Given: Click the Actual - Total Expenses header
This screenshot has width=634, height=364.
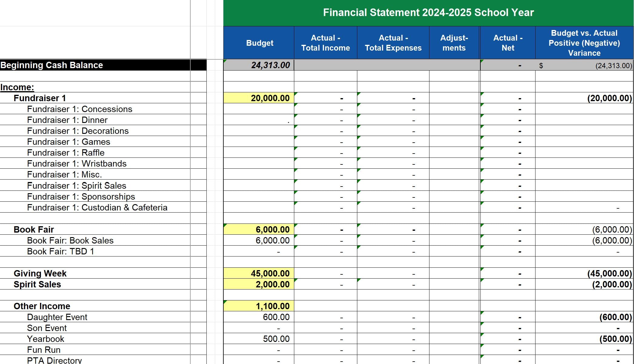Looking at the screenshot, I should (393, 42).
